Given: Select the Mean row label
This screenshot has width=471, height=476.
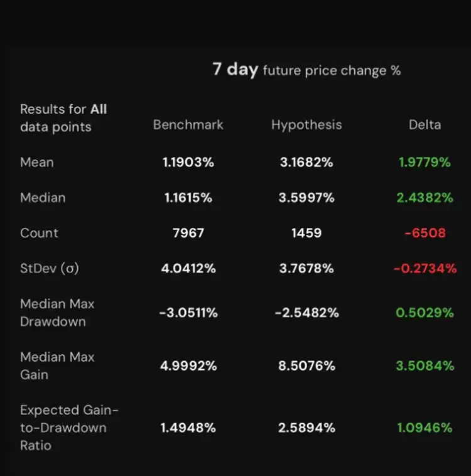Looking at the screenshot, I should (x=37, y=163).
